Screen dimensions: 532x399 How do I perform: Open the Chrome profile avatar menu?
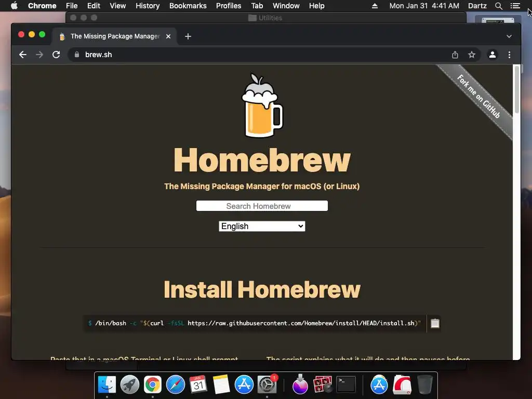coord(493,55)
